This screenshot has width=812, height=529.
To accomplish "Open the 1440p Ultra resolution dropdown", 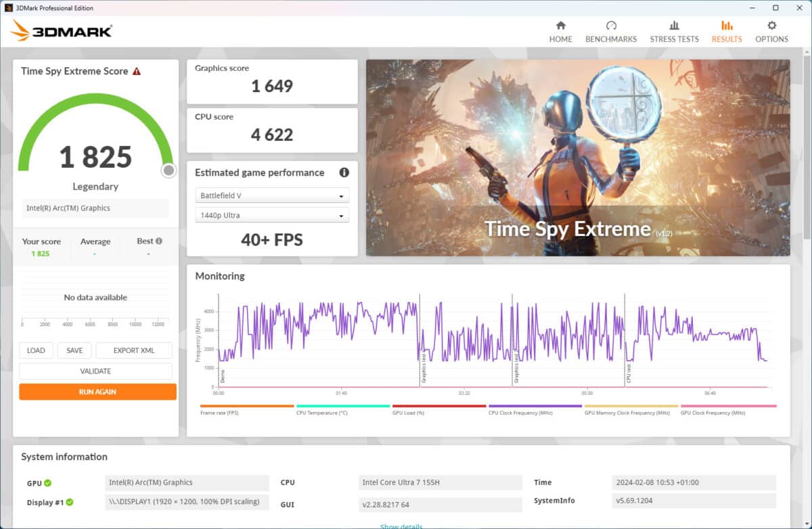I will [272, 215].
